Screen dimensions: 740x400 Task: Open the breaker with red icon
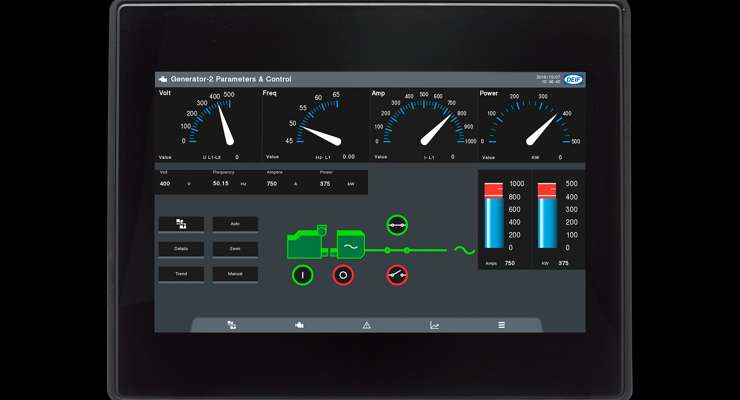tap(397, 274)
